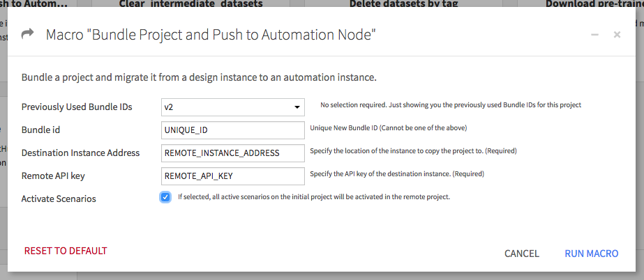Click 'If selected, all active scenarios' help text
This screenshot has width=644, height=280.
click(x=314, y=197)
